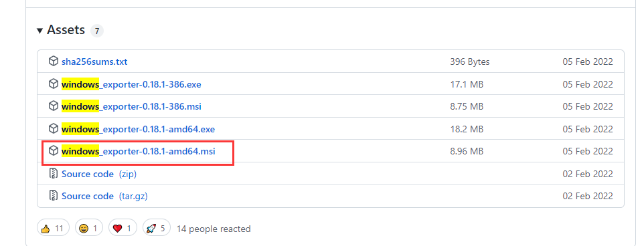Click zip file icon beside Source code (zip)
This screenshot has height=246, width=644.
pos(54,173)
